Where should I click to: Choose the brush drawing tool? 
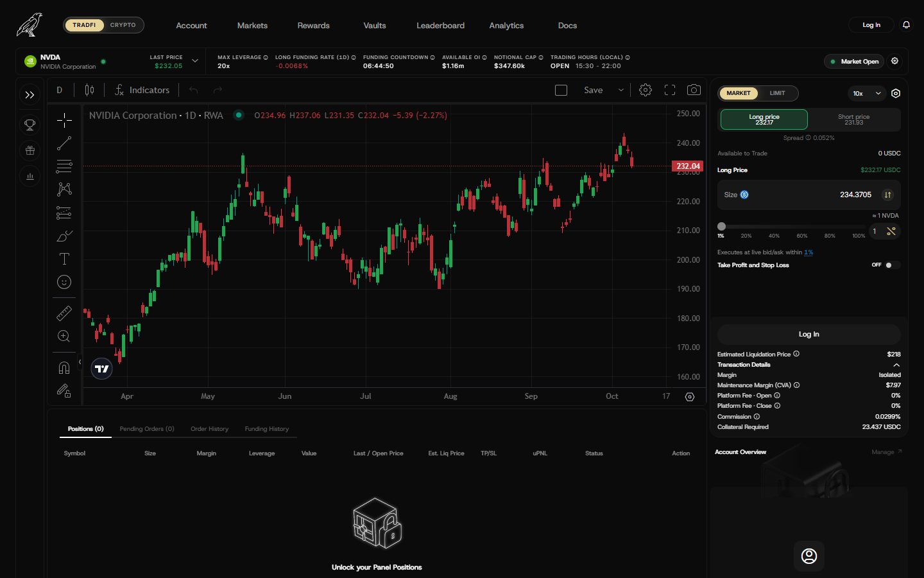coord(64,236)
